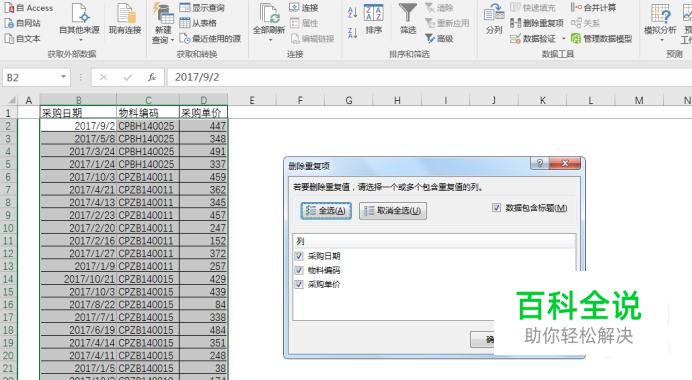Image resolution: width=692 pixels, height=380 pixels.
Task: Open existing connections (现有连接)
Action: (x=125, y=19)
